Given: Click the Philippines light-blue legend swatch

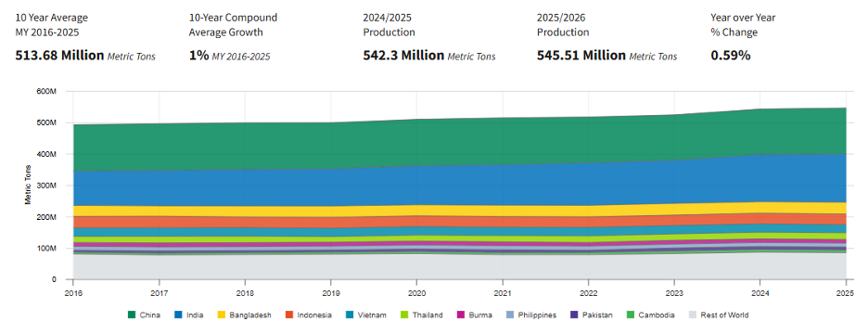Looking at the screenshot, I should point(510,315).
